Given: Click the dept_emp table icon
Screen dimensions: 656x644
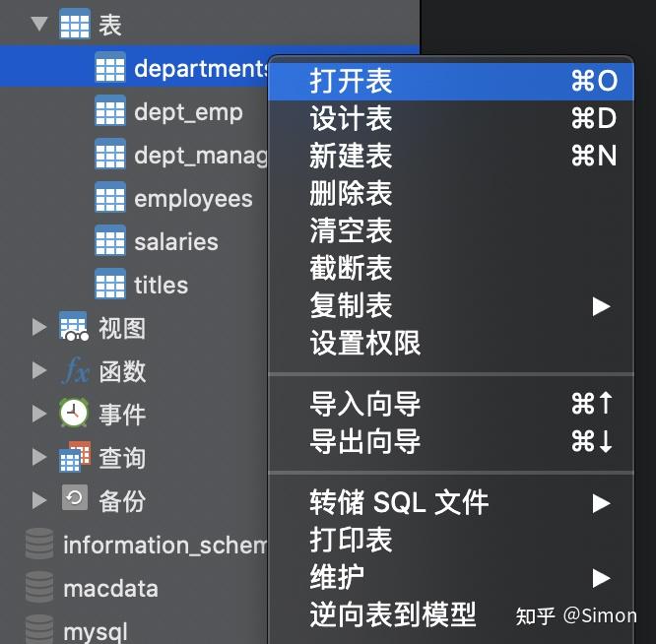Looking at the screenshot, I should coord(109,111).
